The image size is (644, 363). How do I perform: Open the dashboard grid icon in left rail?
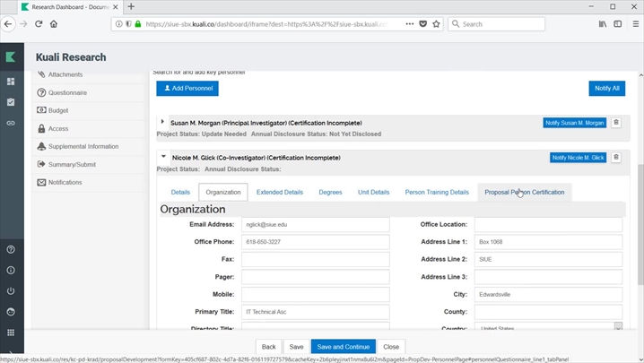coord(11,82)
